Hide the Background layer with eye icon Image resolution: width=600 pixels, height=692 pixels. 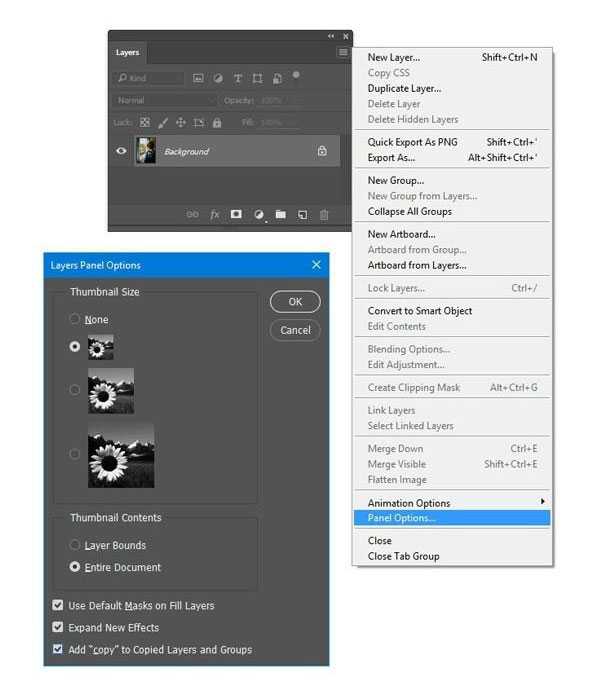(x=122, y=151)
